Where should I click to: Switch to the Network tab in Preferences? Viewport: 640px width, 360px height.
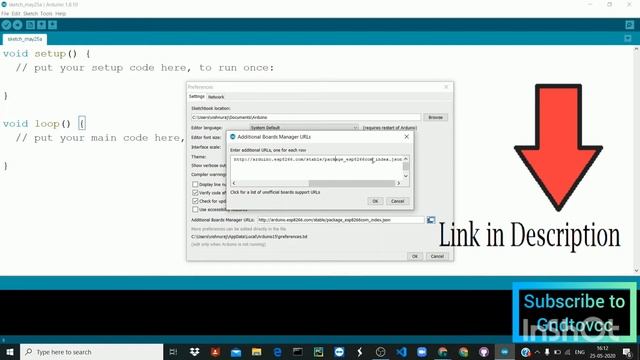216,97
